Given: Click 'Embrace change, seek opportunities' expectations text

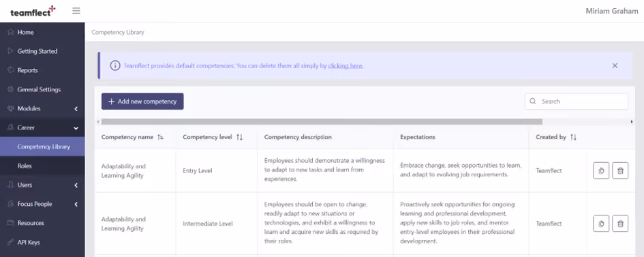Looking at the screenshot, I should point(461,170).
